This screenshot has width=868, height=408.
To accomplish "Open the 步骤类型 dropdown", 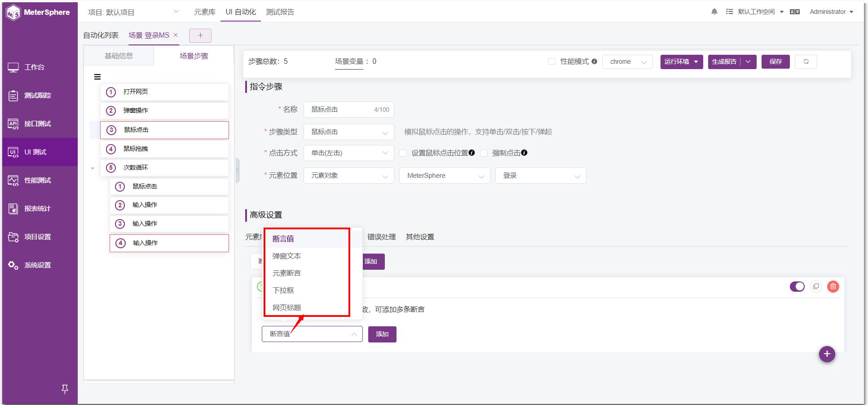I will click(x=349, y=132).
